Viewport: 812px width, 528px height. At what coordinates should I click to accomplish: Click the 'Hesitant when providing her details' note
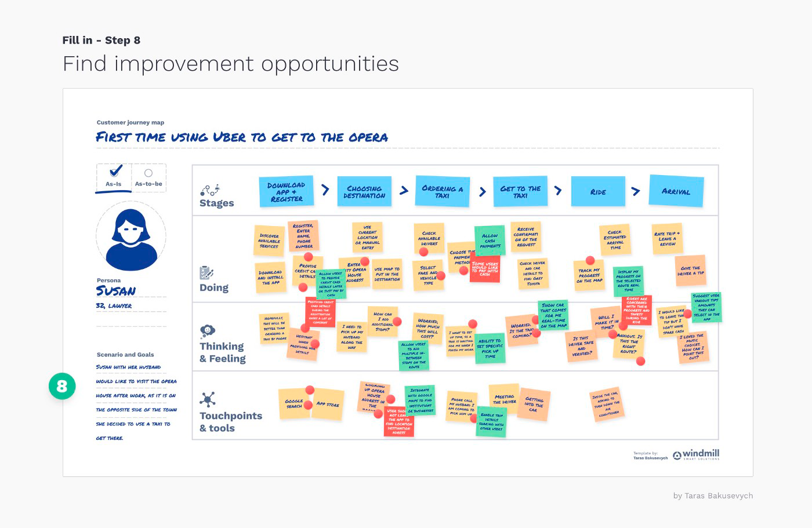point(303,344)
